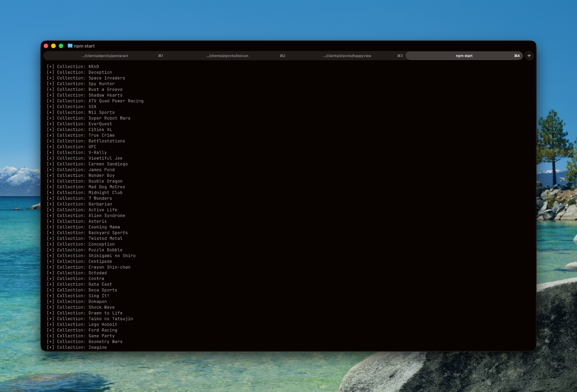
Task: Click the blue folder icon in title bar
Action: (x=70, y=46)
